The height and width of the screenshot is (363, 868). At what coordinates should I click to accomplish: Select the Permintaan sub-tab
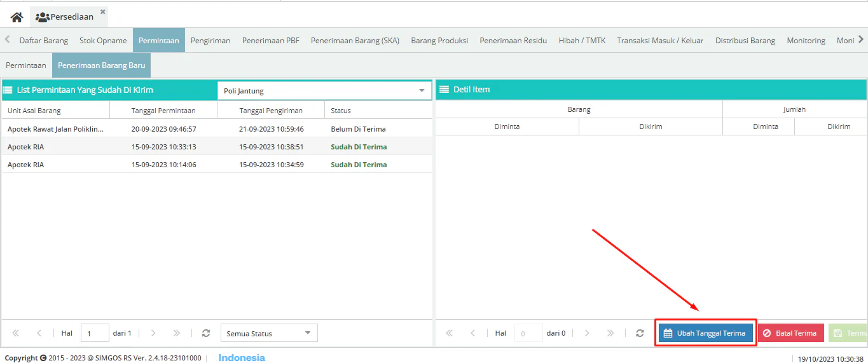(26, 65)
